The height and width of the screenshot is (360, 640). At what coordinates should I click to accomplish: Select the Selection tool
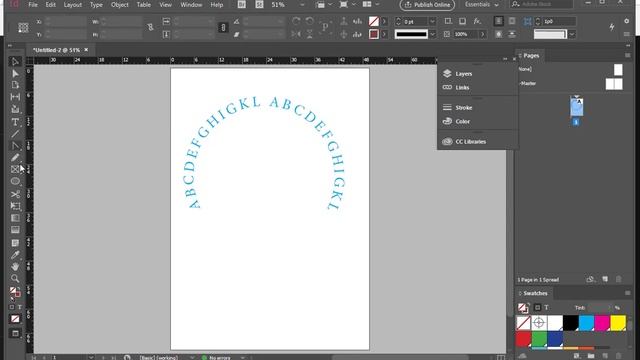click(15, 62)
